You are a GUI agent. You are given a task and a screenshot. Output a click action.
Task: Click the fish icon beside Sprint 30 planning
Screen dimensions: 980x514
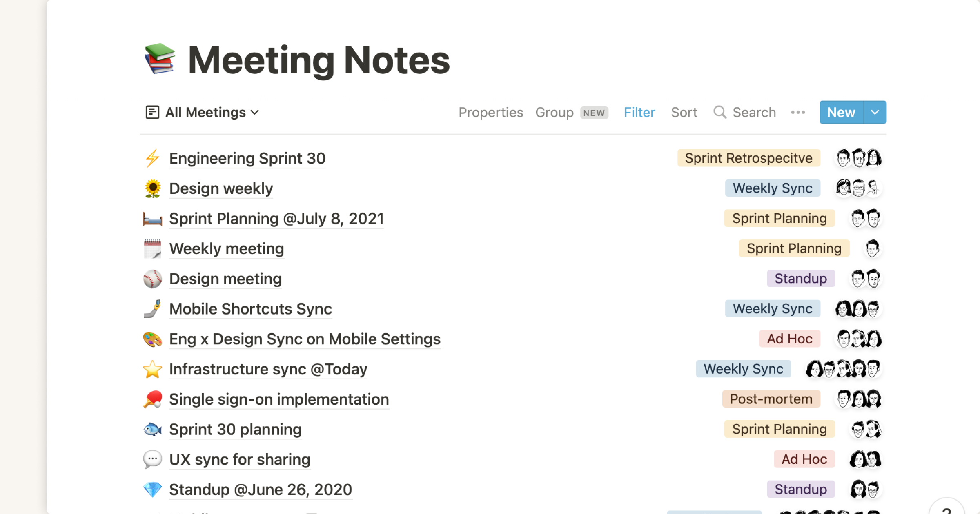click(x=153, y=429)
